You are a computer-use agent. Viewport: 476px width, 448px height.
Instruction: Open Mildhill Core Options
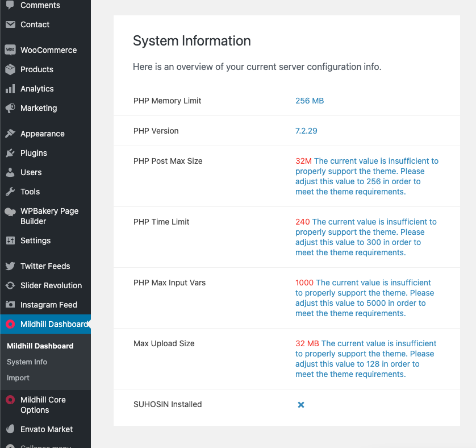click(x=43, y=405)
